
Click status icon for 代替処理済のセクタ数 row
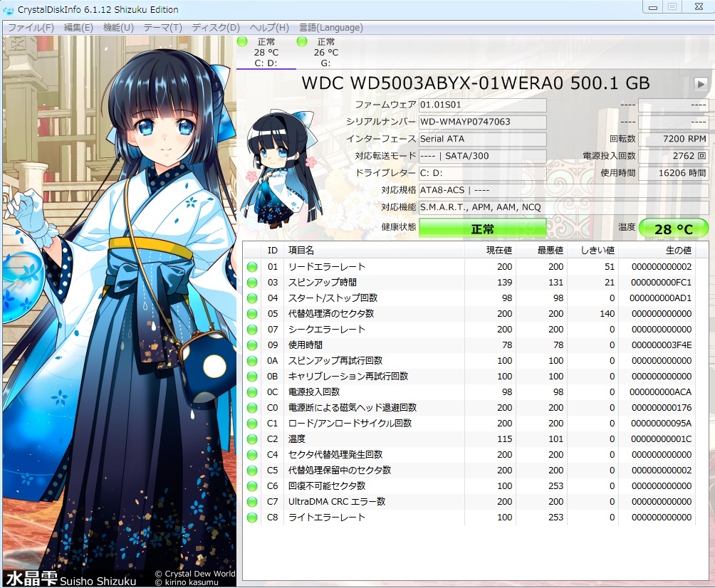click(x=251, y=314)
